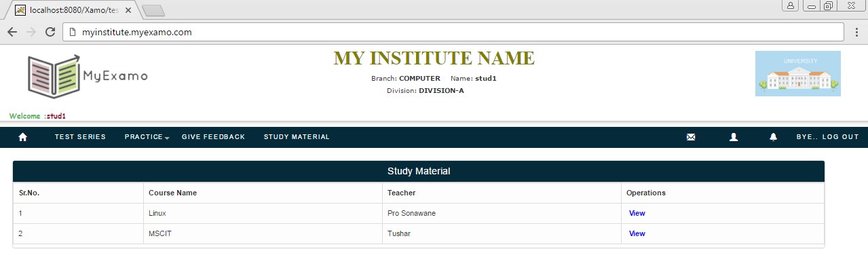
Task: Click the Linux course name
Action: [x=157, y=213]
